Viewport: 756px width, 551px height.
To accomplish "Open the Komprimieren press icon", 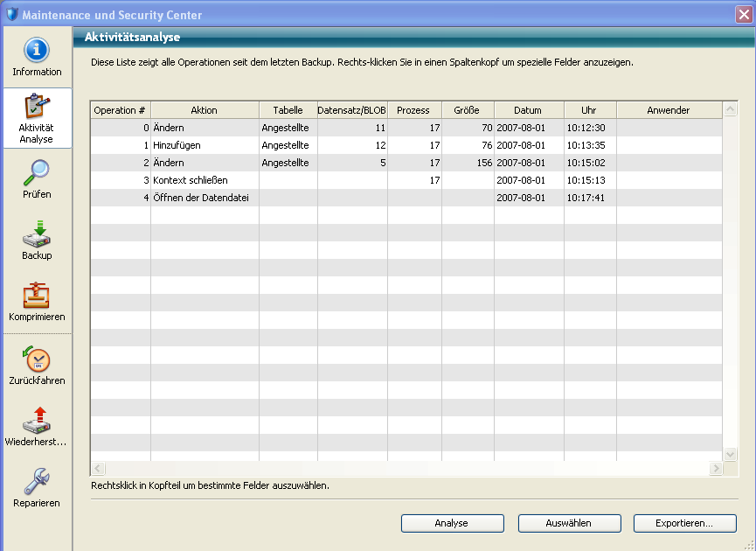I will click(x=37, y=295).
